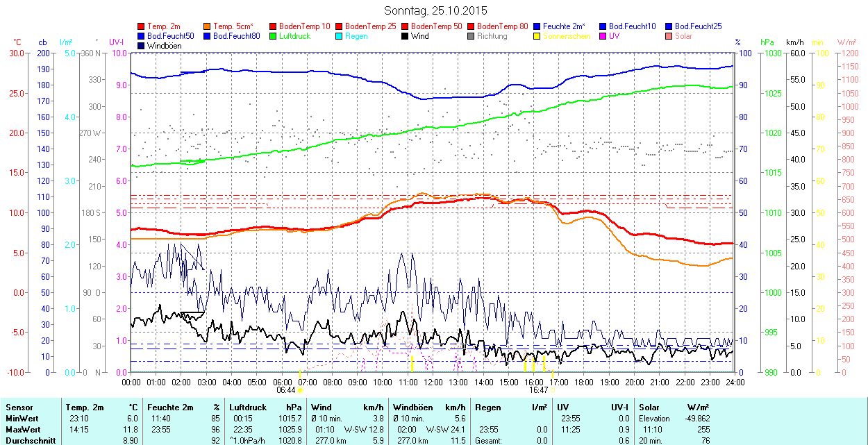This screenshot has height=445, width=868.
Task: Click the W/m² axis unit label above chart
Action: (846, 42)
